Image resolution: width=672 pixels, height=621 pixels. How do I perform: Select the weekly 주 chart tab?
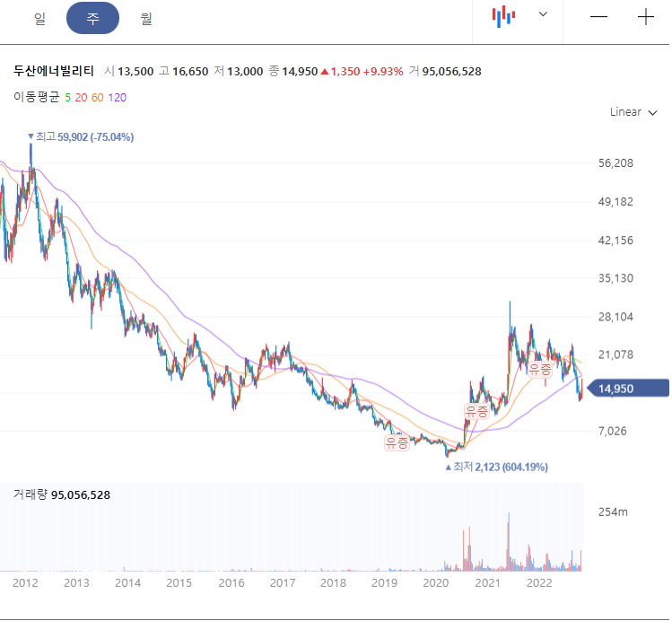coord(92,18)
